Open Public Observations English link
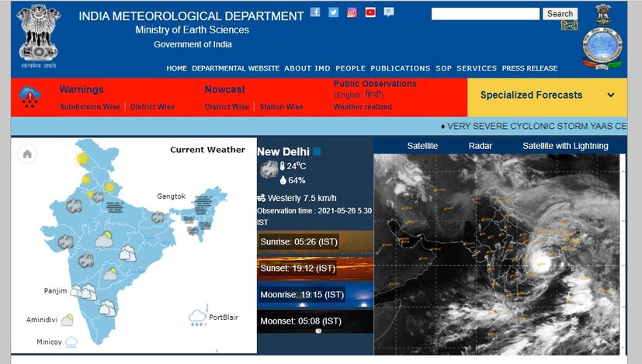Viewport: 642px width, 364px height. pos(349,95)
